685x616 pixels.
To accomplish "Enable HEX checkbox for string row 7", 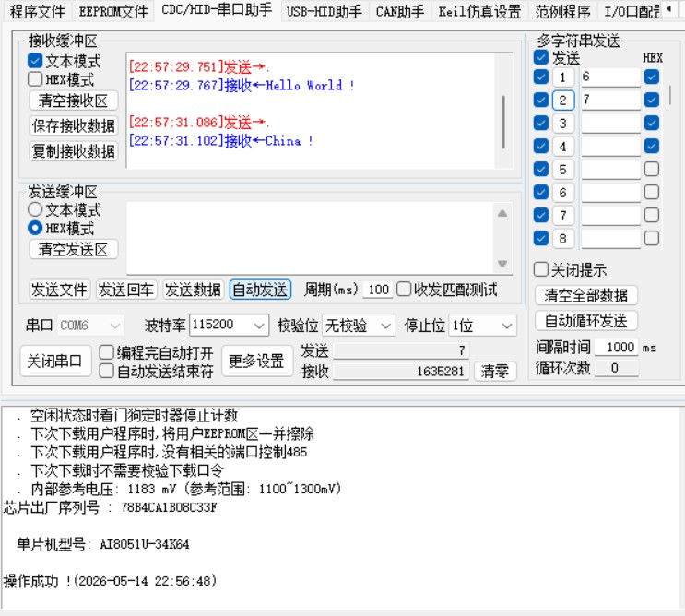I will click(652, 215).
